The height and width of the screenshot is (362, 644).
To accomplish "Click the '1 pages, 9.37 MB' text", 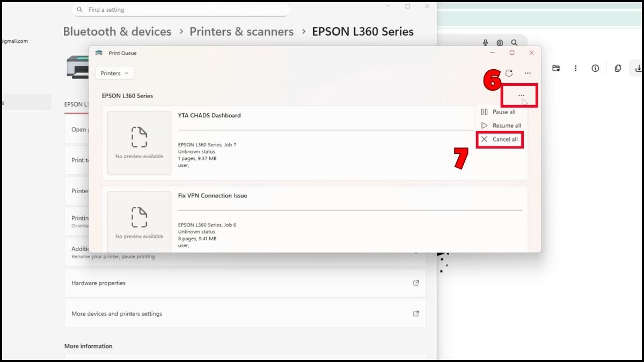I will (197, 158).
